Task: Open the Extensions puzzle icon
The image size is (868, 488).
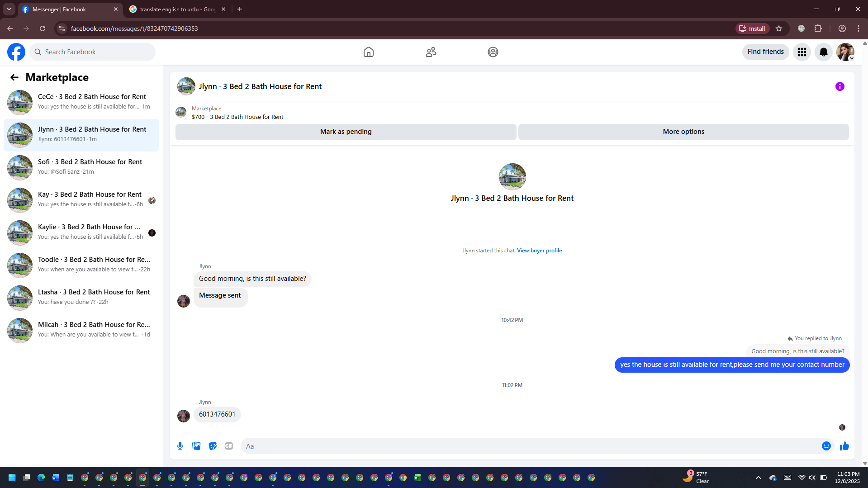Action: coord(818,28)
